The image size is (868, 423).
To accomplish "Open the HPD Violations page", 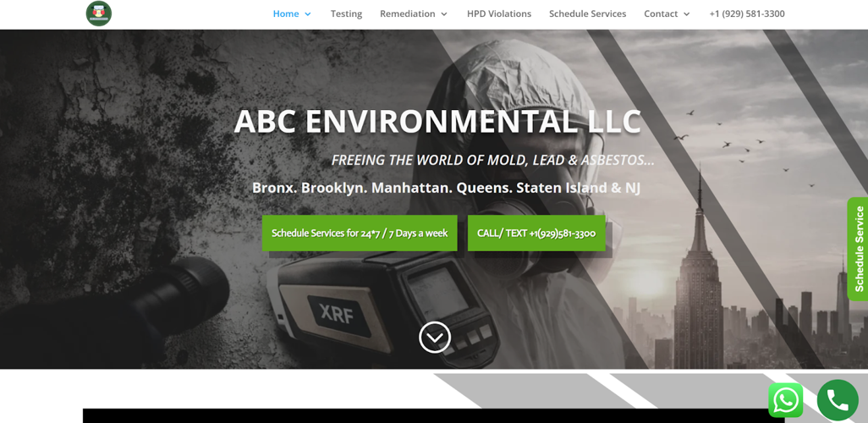I will (x=498, y=14).
